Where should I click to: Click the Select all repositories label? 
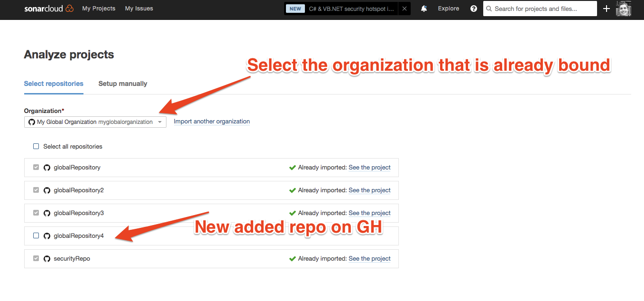[x=73, y=147]
